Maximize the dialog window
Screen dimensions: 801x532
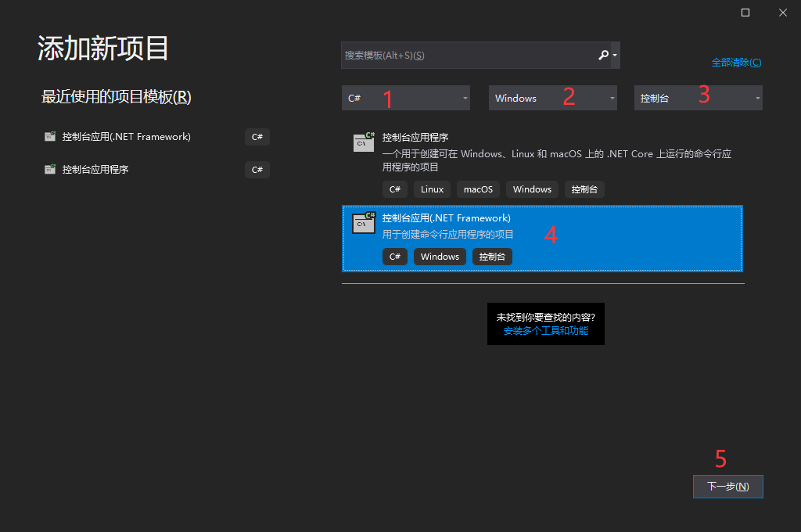[745, 13]
